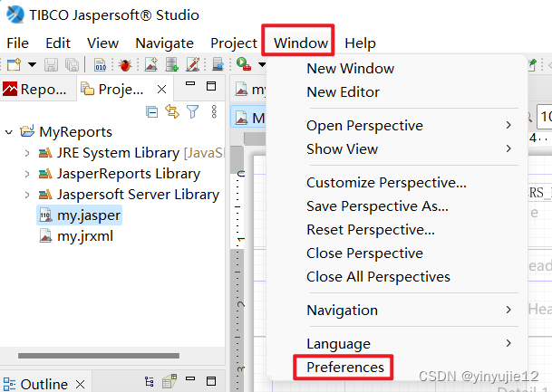The width and height of the screenshot is (552, 392).
Task: Click the Project Explorer horizontal scrollbar
Action: point(99,356)
